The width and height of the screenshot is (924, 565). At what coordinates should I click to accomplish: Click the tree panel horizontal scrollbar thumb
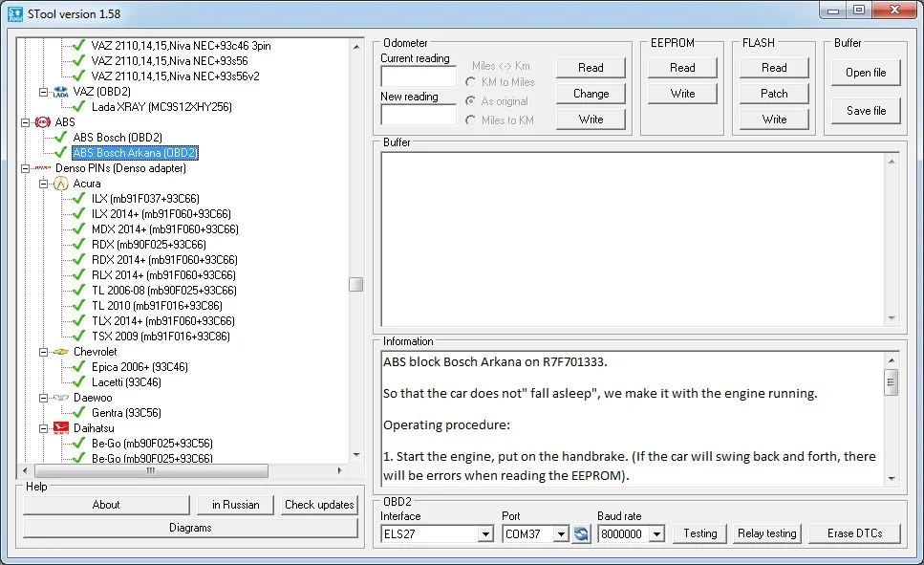[x=151, y=470]
